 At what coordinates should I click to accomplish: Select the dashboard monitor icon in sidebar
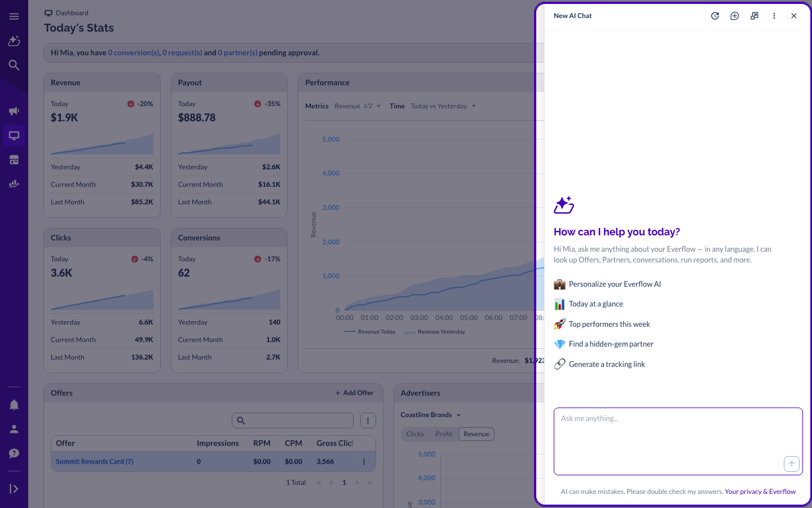click(14, 135)
